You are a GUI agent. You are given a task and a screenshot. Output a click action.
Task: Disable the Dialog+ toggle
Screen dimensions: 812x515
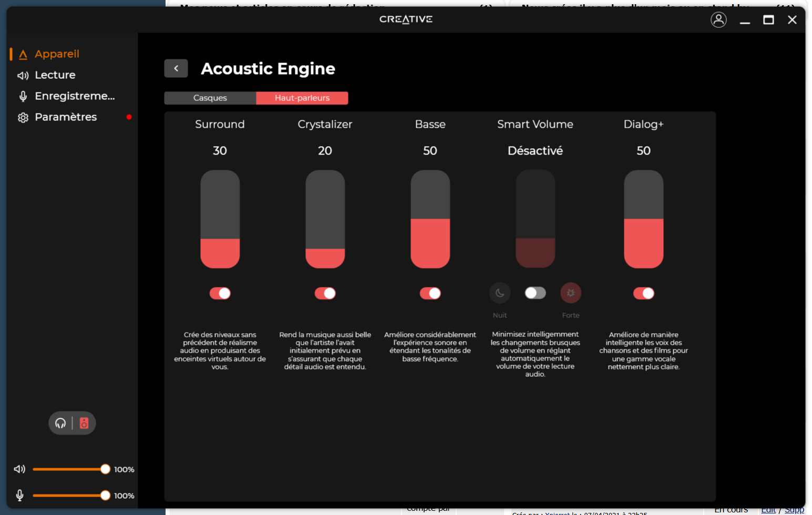click(x=644, y=293)
